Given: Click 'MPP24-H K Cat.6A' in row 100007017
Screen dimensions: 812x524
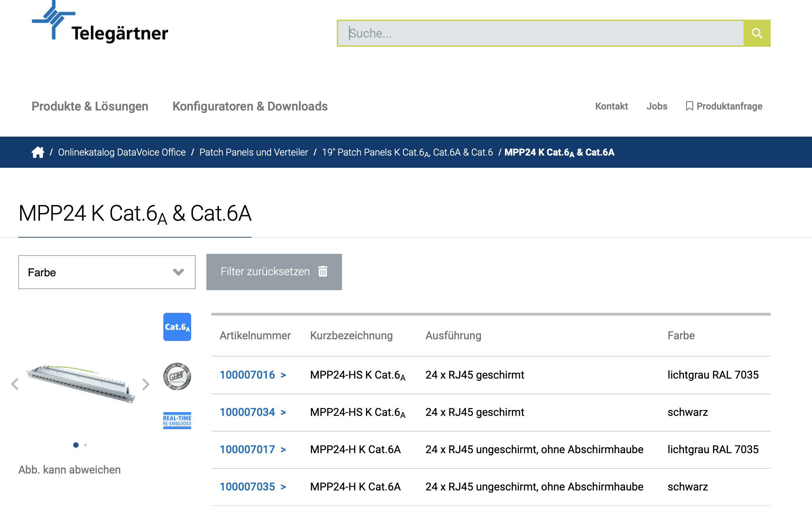Looking at the screenshot, I should (356, 449).
